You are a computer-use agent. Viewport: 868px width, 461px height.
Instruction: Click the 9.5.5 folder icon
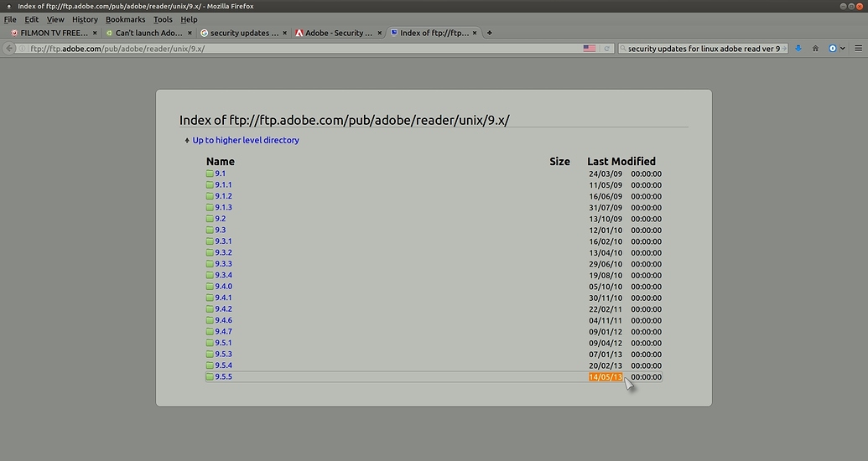[x=210, y=376]
